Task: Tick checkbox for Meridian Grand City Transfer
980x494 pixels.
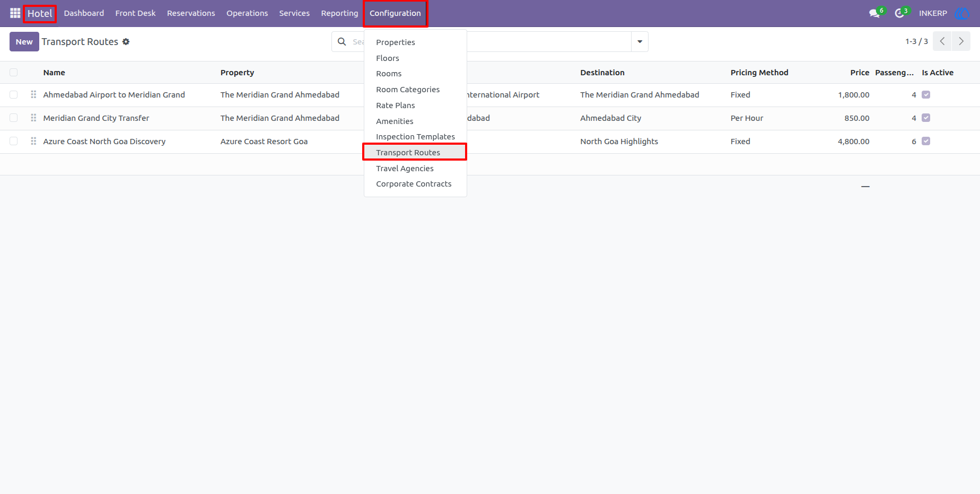Action: [14, 118]
